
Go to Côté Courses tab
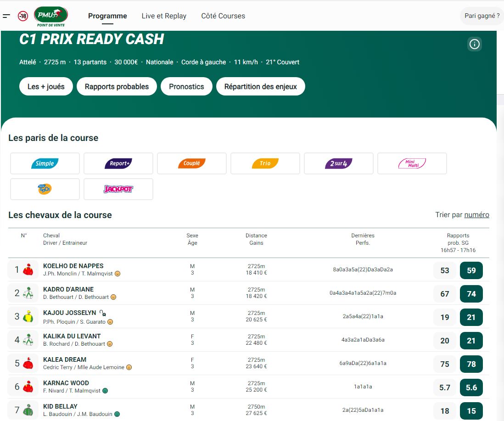[223, 16]
